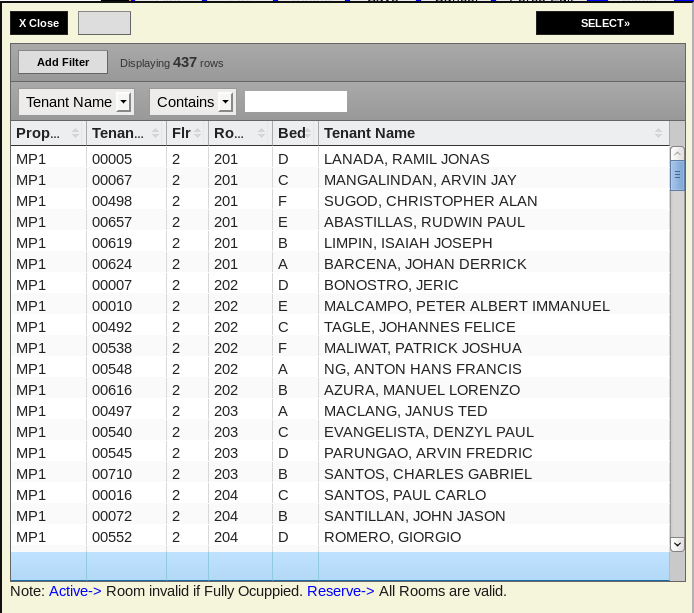Sort by the Tenant Name column header

[x=492, y=133]
